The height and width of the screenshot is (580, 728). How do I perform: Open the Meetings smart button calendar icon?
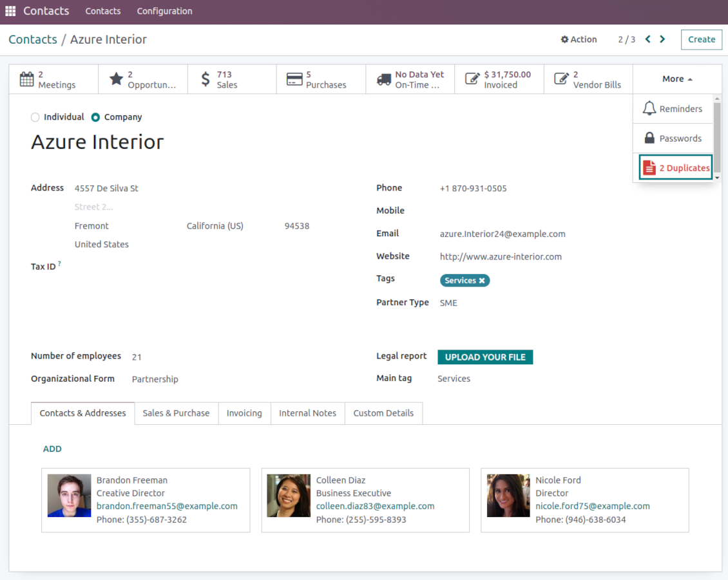(27, 79)
